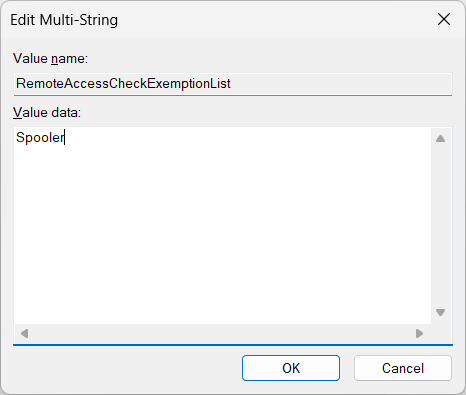
Task: Click the horizontal scrollbar track
Action: 222,333
